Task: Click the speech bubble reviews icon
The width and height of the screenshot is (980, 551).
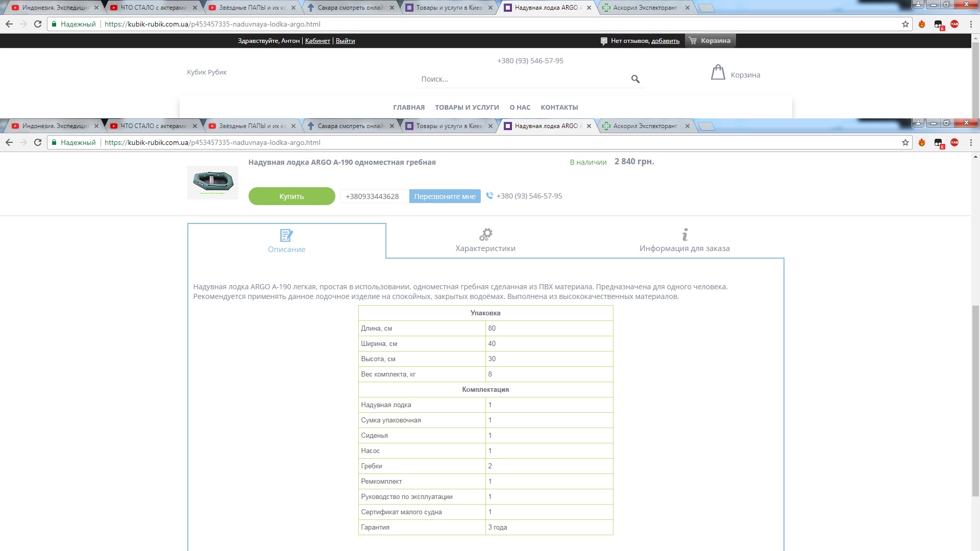Action: (604, 41)
